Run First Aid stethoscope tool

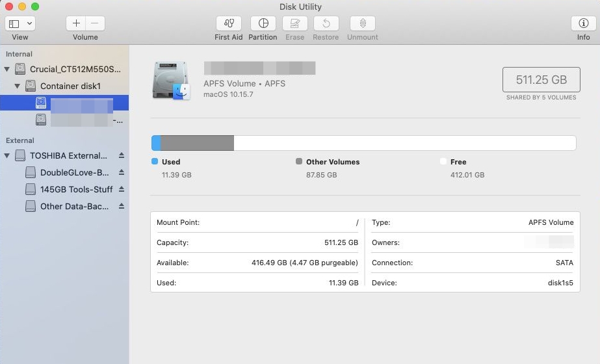tap(228, 24)
